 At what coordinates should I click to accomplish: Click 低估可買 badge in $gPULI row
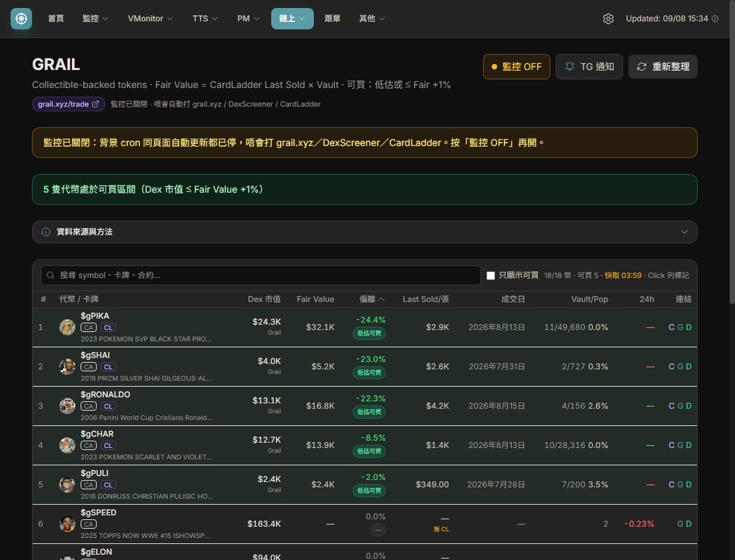pyautogui.click(x=369, y=491)
